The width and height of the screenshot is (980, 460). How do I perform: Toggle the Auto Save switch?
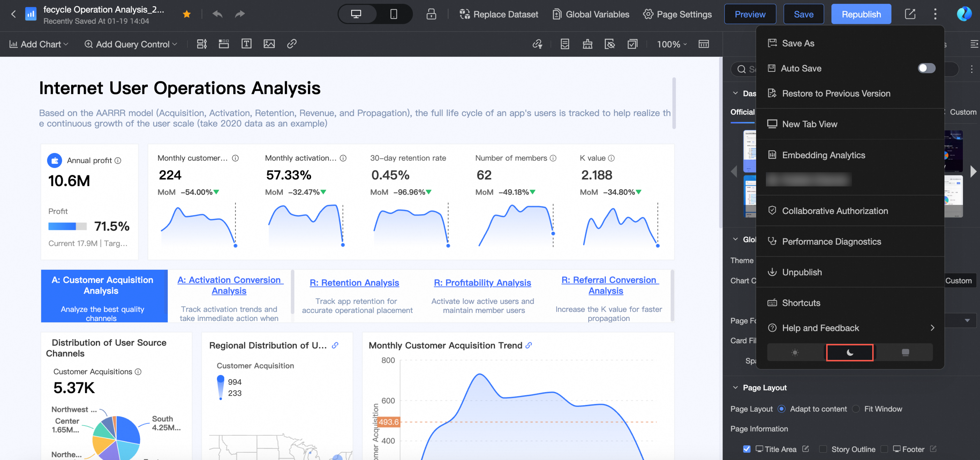click(x=926, y=68)
